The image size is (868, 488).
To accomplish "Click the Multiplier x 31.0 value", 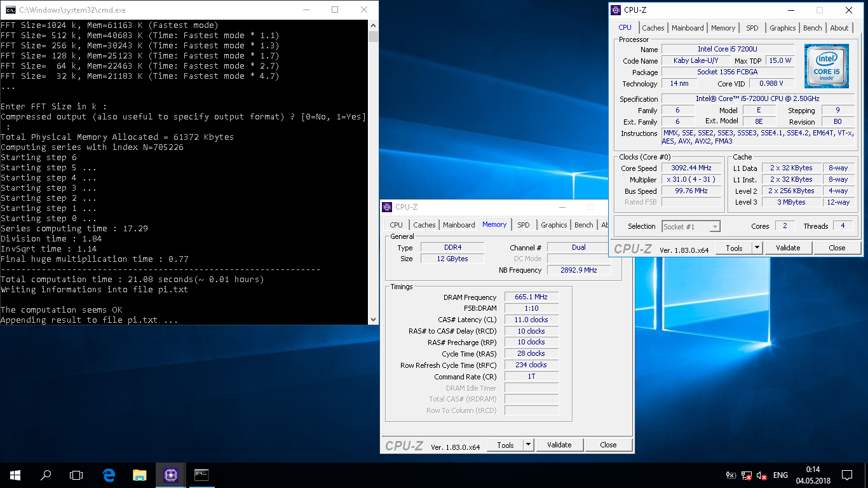I will 691,180.
